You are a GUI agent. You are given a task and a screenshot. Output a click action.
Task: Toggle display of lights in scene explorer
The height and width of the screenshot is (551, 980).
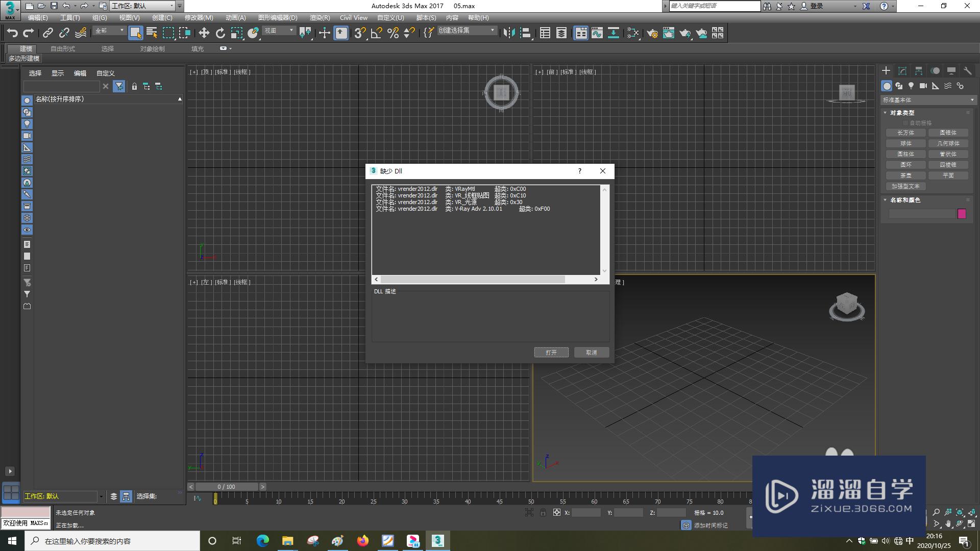(27, 124)
